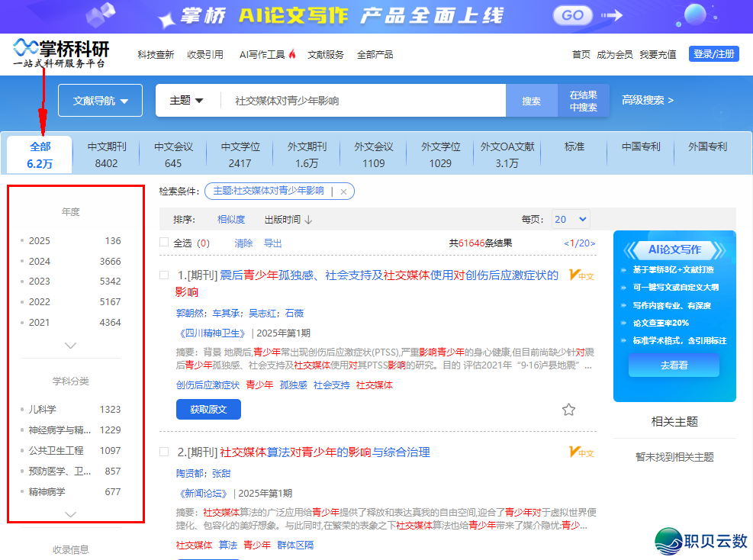
Task: Click the search keyword input field
Action: pyautogui.click(x=362, y=101)
